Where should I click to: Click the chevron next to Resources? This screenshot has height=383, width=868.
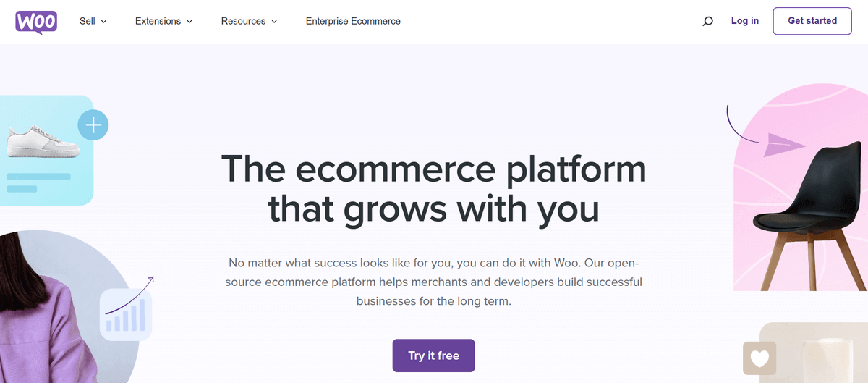click(x=274, y=22)
